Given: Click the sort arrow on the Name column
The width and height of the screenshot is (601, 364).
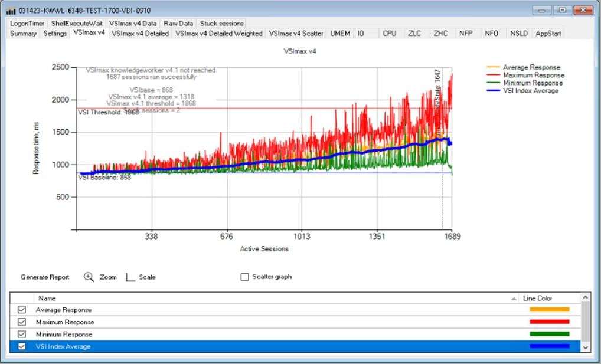Looking at the screenshot, I should coord(513,298).
